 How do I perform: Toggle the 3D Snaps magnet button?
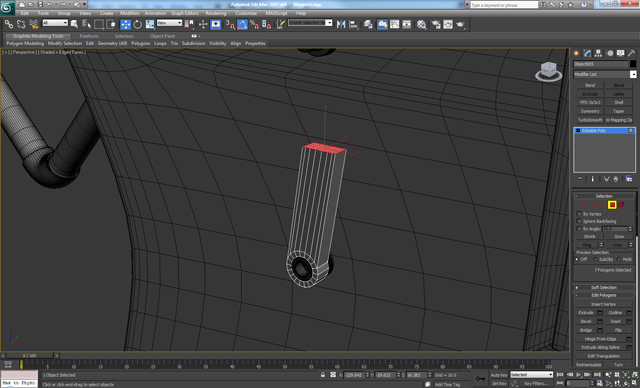pos(230,24)
